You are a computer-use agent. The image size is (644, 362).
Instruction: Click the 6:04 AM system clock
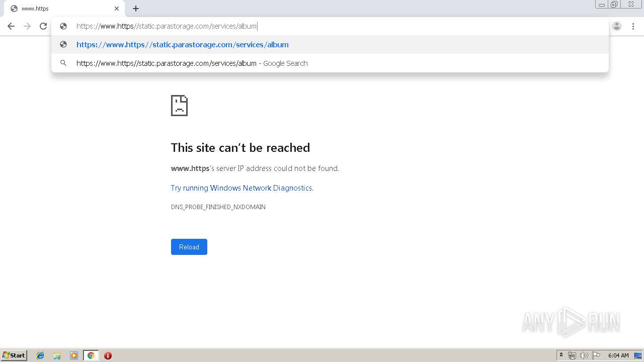[x=618, y=355]
